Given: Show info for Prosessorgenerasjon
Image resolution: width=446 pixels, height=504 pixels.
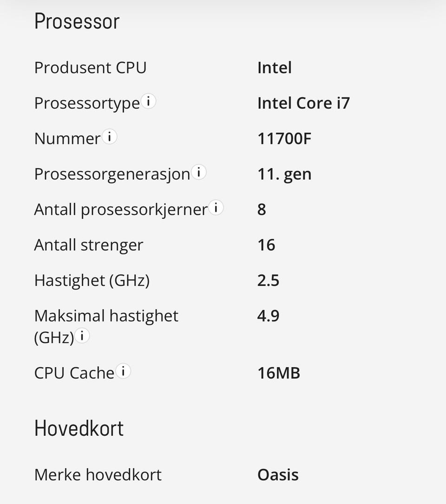Looking at the screenshot, I should click(x=199, y=172).
